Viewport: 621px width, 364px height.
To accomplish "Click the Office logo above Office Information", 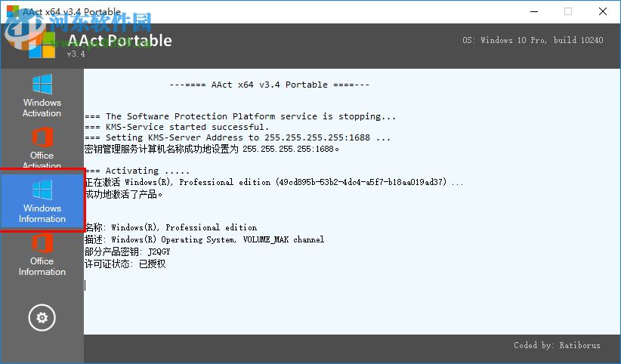I will (42, 243).
